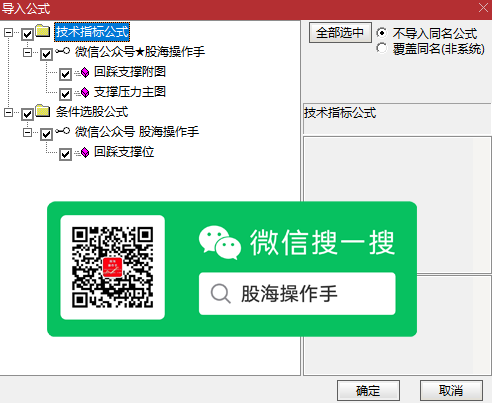Uncheck the 条件选股公式 checkbox
492x403 pixels.
click(27, 114)
